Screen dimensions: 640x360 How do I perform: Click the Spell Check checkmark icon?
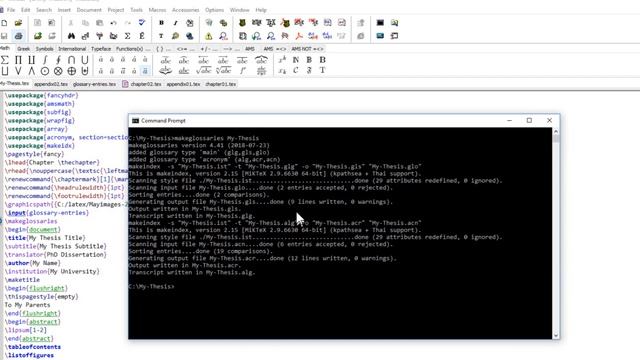pos(142,22)
